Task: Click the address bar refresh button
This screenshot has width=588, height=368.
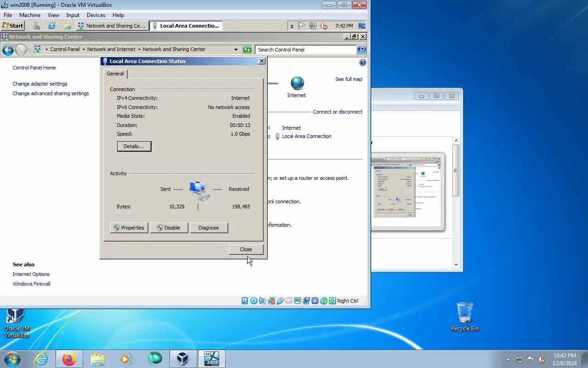Action: (247, 49)
